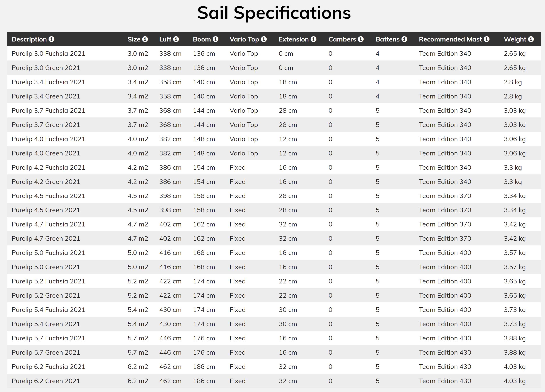Click the info icon beside Description header
545x392 pixels.
pyautogui.click(x=51, y=39)
